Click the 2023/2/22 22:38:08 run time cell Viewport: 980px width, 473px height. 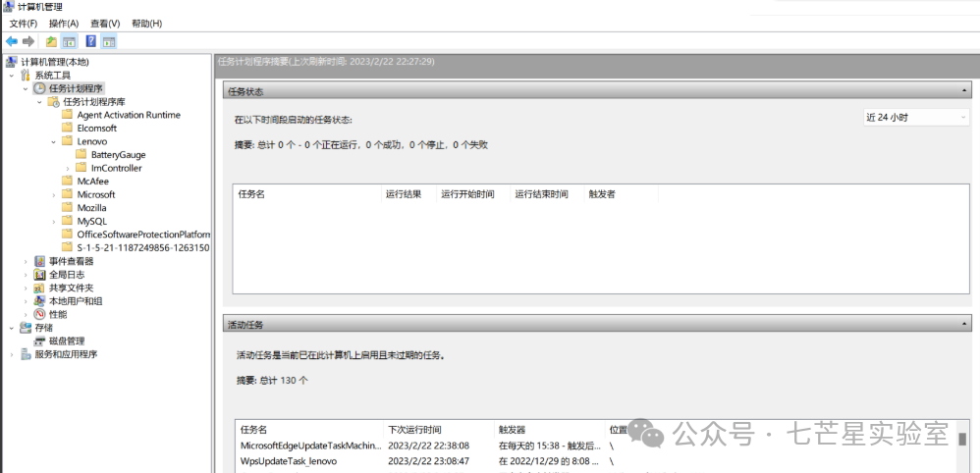[x=428, y=446]
